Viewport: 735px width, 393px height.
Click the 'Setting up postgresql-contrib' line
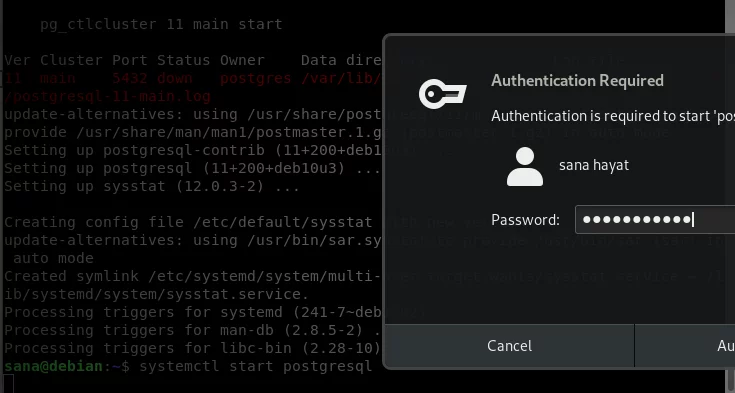(192, 150)
